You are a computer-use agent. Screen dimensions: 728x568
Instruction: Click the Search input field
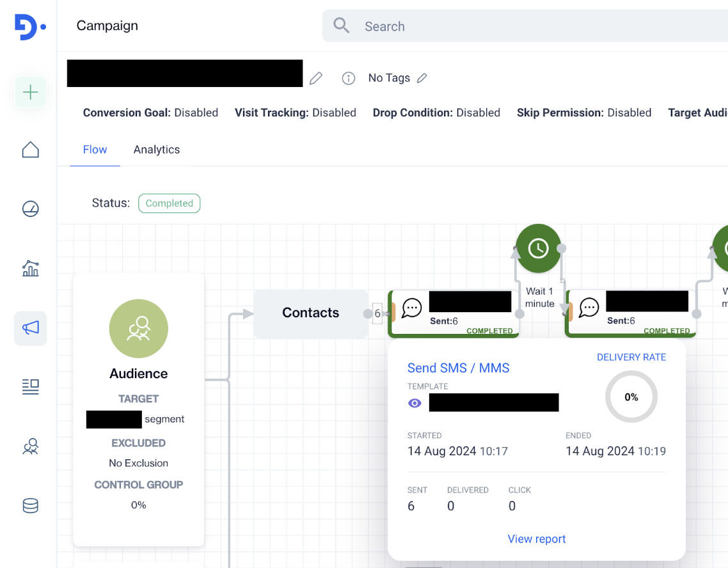(x=525, y=26)
